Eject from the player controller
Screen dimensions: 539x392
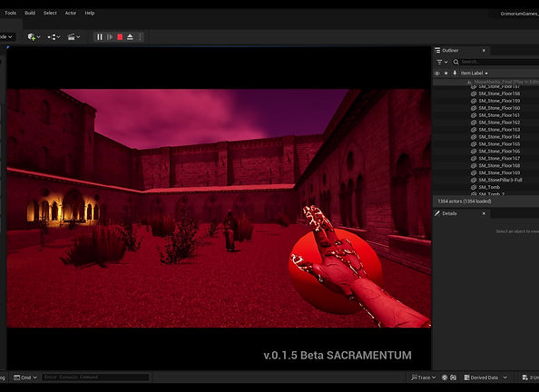pos(130,37)
